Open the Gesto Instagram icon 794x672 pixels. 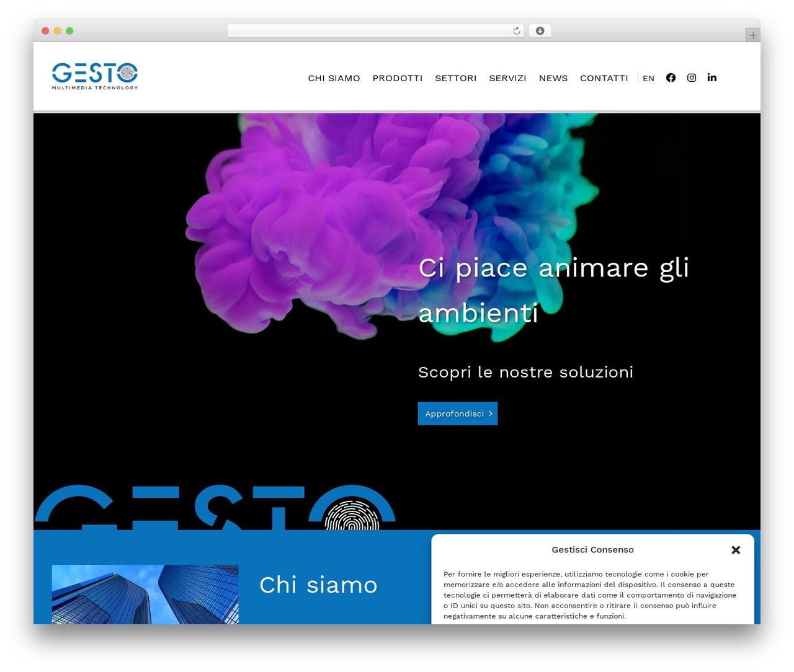[x=692, y=77]
